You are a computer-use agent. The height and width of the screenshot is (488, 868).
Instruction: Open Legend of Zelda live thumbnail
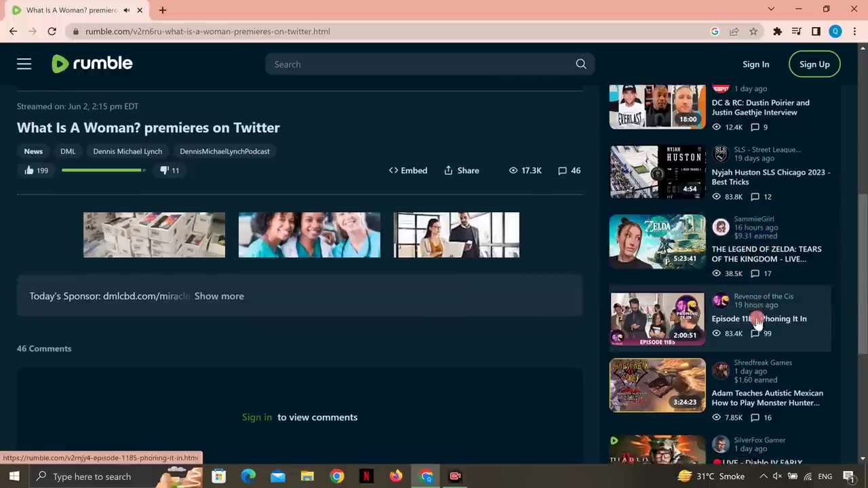(657, 242)
